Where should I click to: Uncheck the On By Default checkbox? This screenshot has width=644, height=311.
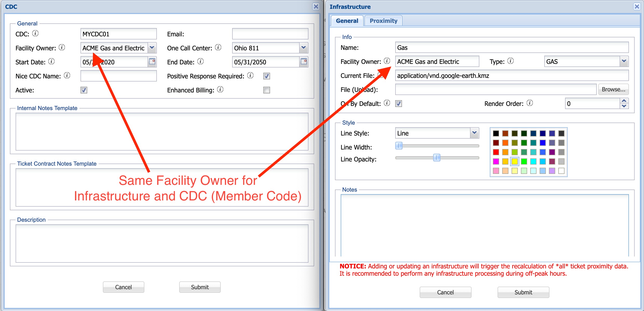[399, 104]
